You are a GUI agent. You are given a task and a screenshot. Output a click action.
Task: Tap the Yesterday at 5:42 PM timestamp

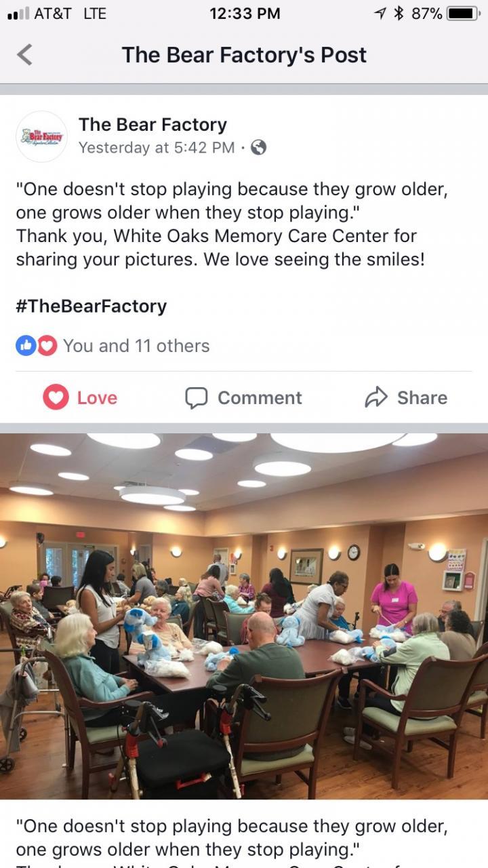(157, 147)
